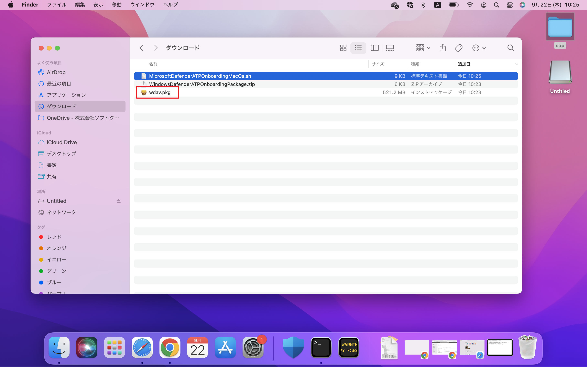The image size is (588, 367).
Task: Go forward with the right chevron
Action: pyautogui.click(x=156, y=48)
